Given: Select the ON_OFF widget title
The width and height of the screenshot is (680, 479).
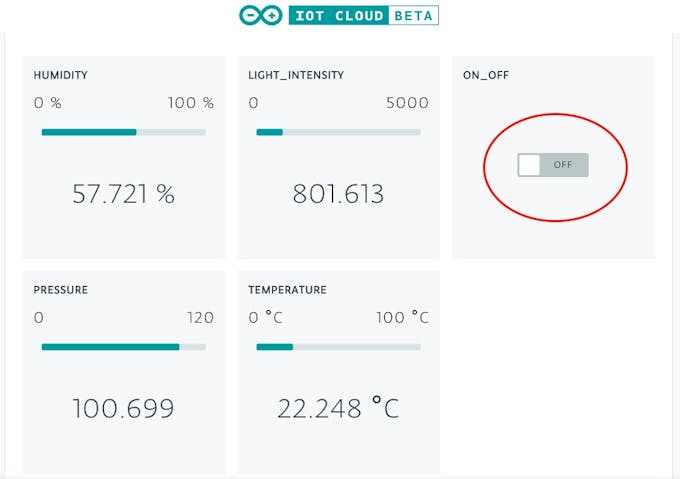Looking at the screenshot, I should (x=486, y=75).
